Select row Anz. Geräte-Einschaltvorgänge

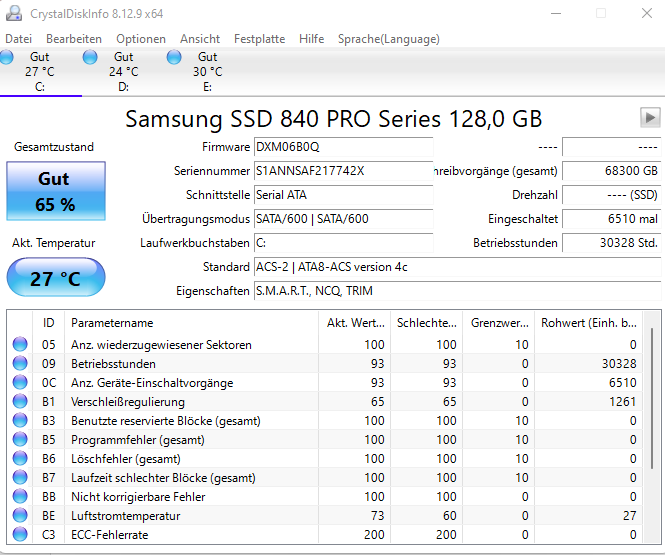coord(325,382)
